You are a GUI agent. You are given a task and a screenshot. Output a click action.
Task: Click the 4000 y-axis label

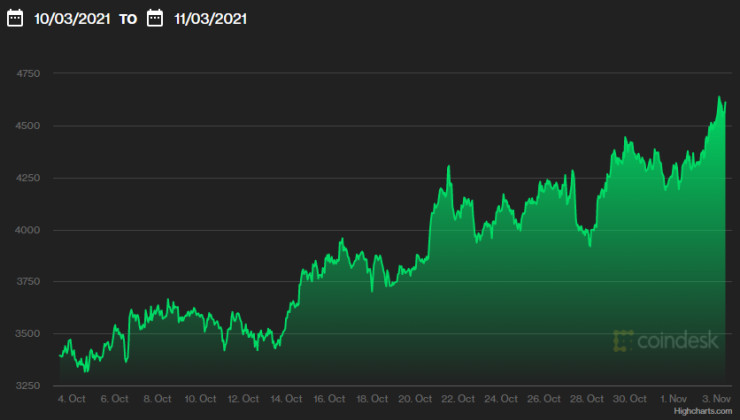(28, 230)
